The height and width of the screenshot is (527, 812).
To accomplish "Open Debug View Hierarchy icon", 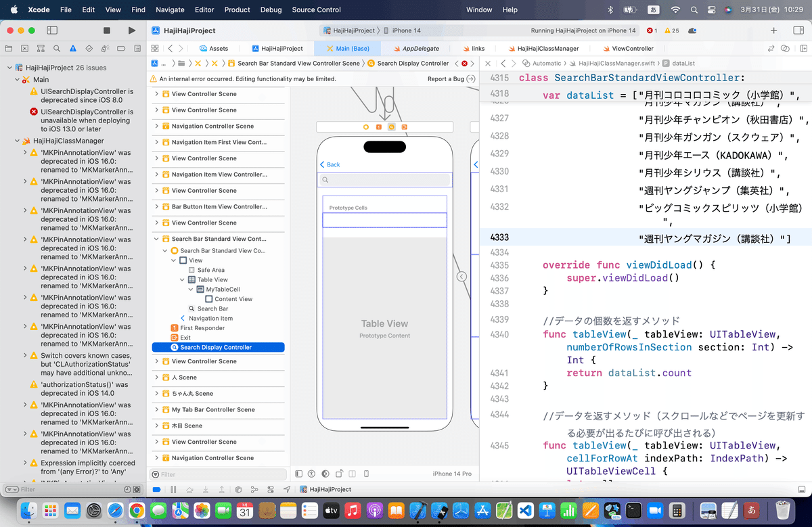I will tap(238, 489).
